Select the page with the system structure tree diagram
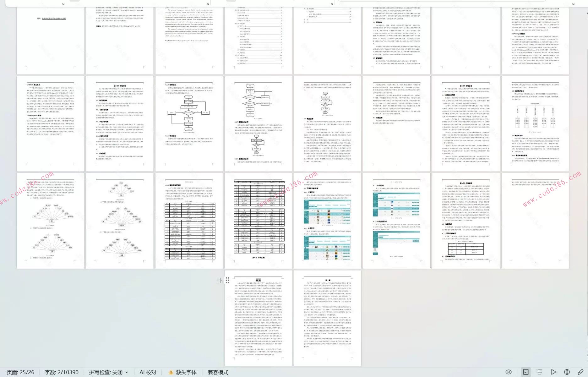 click(535, 124)
